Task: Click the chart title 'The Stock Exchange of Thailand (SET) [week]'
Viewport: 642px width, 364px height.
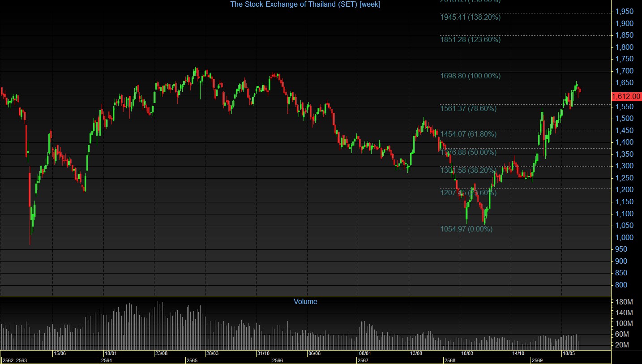Action: click(305, 4)
